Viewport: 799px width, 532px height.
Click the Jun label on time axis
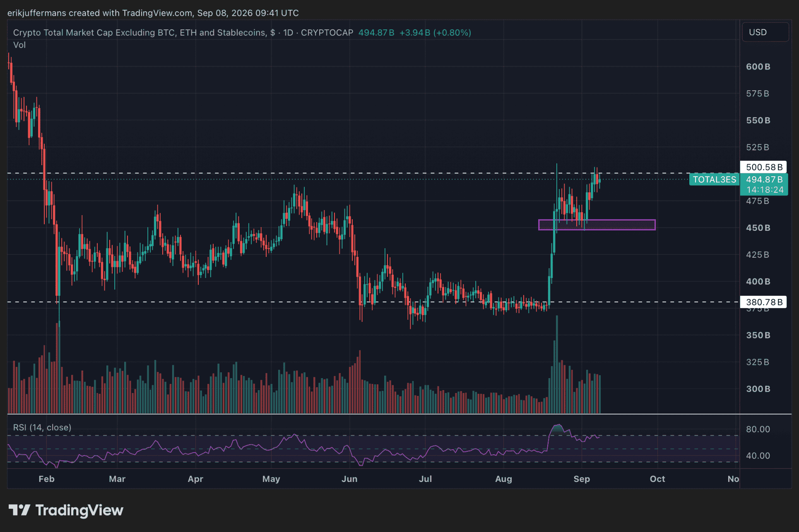coord(349,479)
